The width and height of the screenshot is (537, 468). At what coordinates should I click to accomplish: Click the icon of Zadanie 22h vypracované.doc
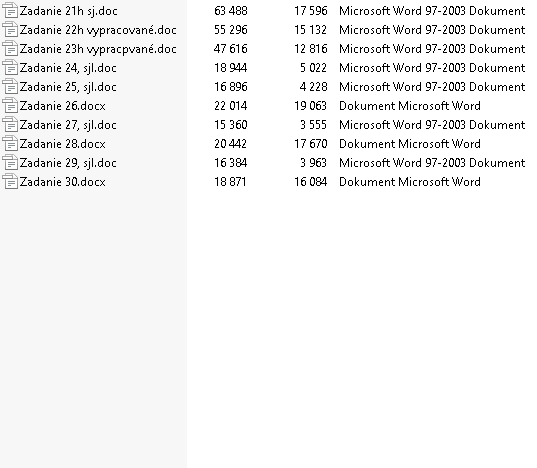10,30
